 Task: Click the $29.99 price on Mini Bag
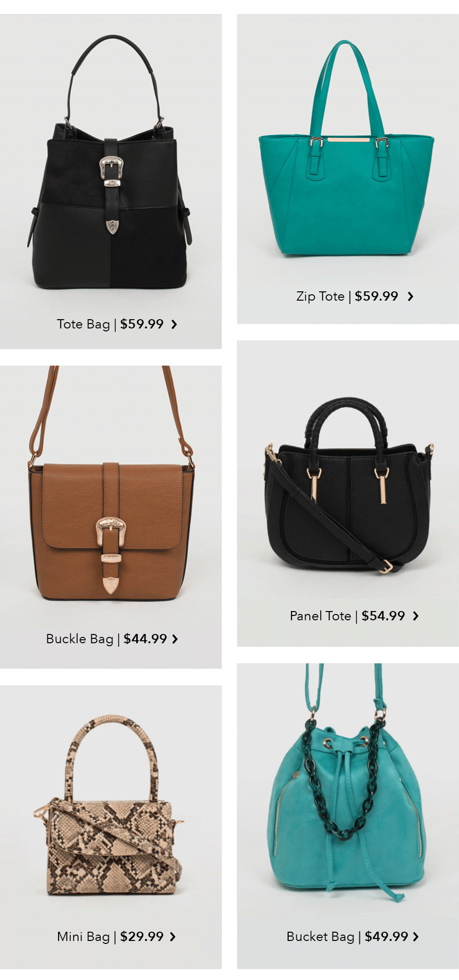coord(142,937)
